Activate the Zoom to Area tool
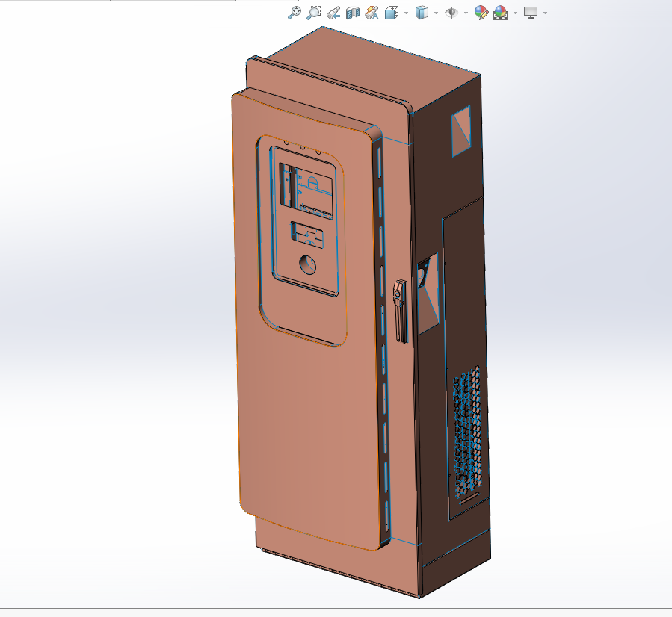Image resolution: width=672 pixels, height=617 pixels. coord(312,12)
